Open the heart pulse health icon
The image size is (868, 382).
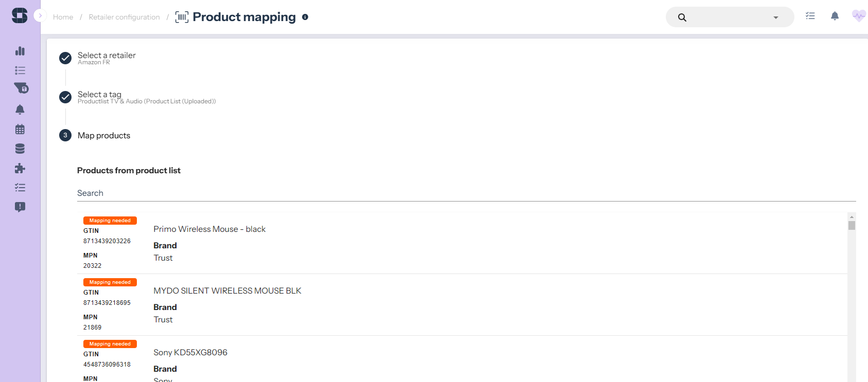[x=858, y=16]
